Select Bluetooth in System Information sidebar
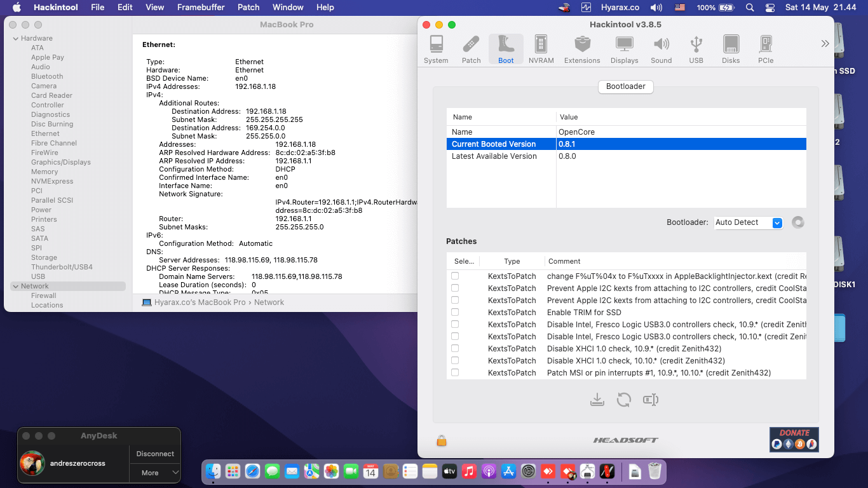The height and width of the screenshot is (488, 868). (47, 76)
